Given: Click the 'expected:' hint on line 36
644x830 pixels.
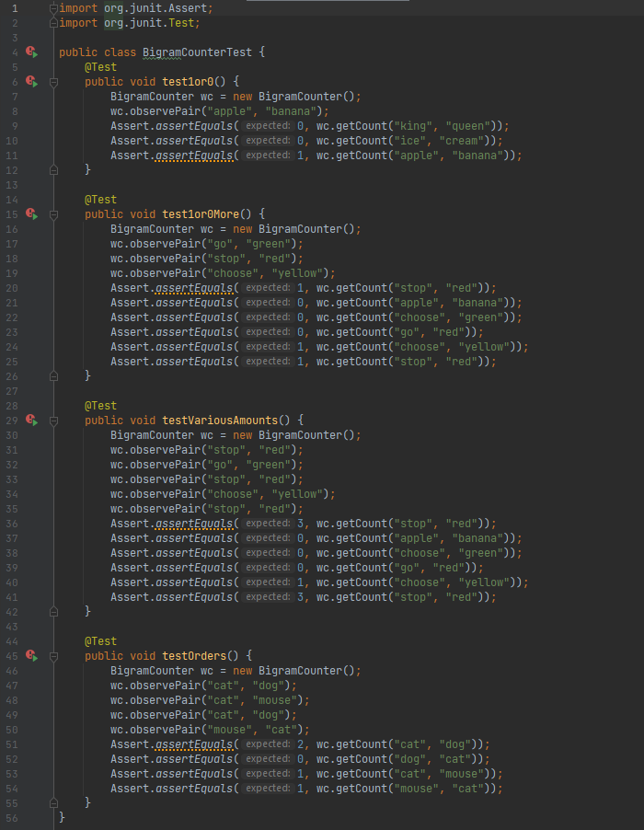Looking at the screenshot, I should click(x=268, y=523).
